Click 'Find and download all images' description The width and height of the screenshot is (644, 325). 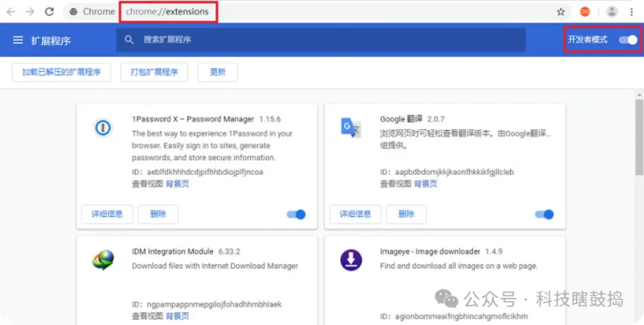coord(458,266)
